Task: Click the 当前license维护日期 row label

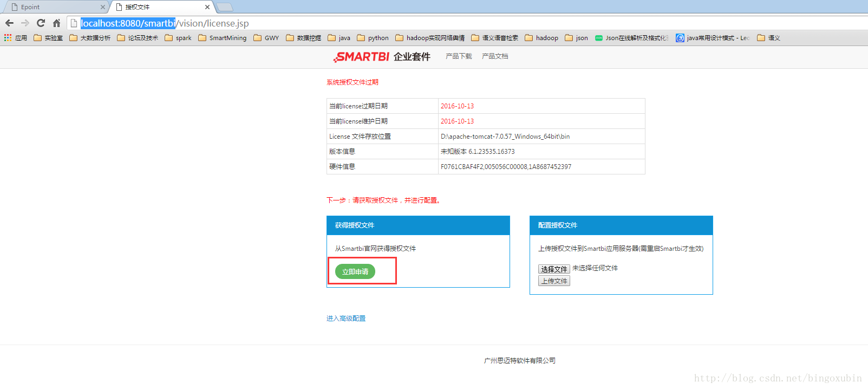Action: coord(358,121)
